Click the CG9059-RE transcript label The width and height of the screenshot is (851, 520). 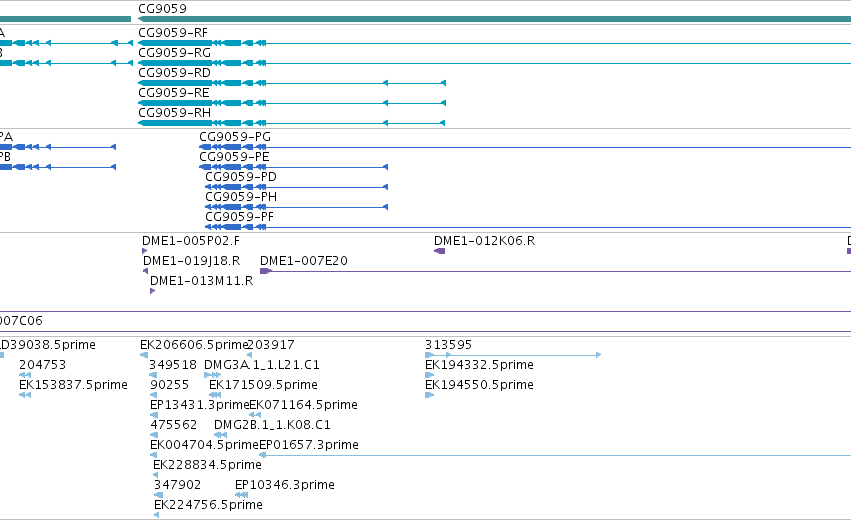174,93
